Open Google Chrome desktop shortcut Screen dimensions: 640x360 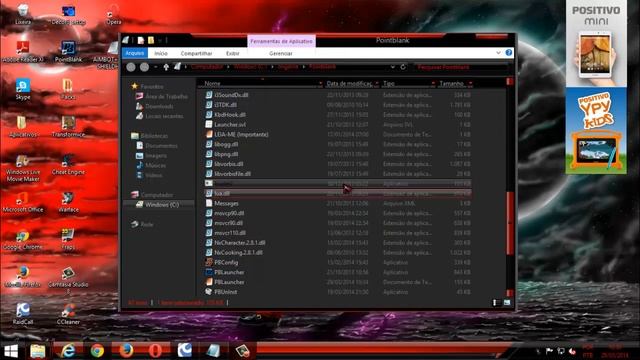(23, 240)
